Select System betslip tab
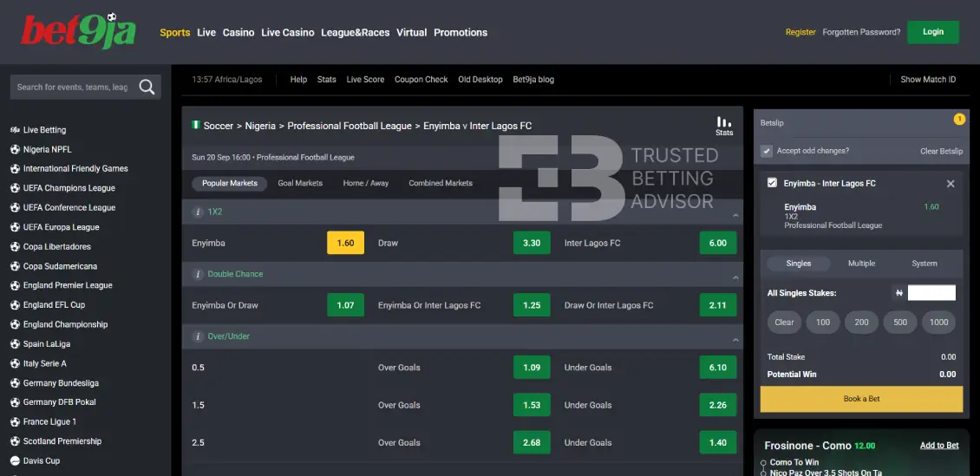Viewport: 980px width, 476px height. (924, 264)
